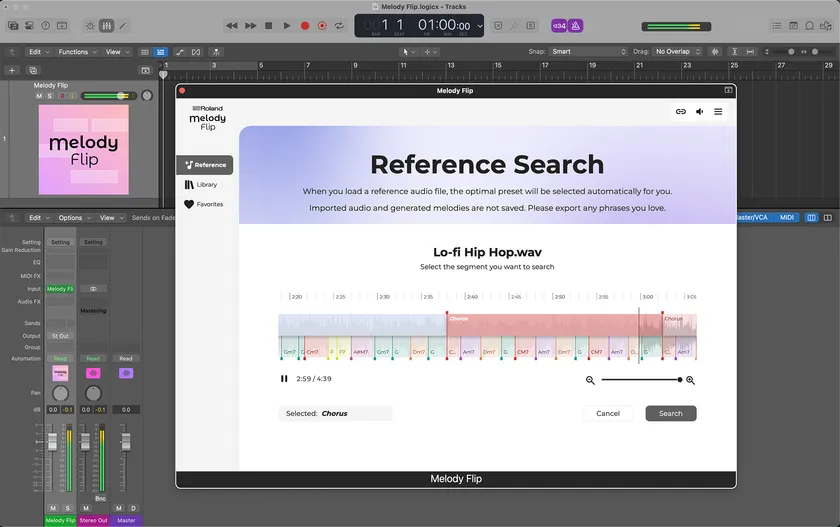840x527 pixels.
Task: Click the waveform zoom icon
Action: pyautogui.click(x=715, y=51)
